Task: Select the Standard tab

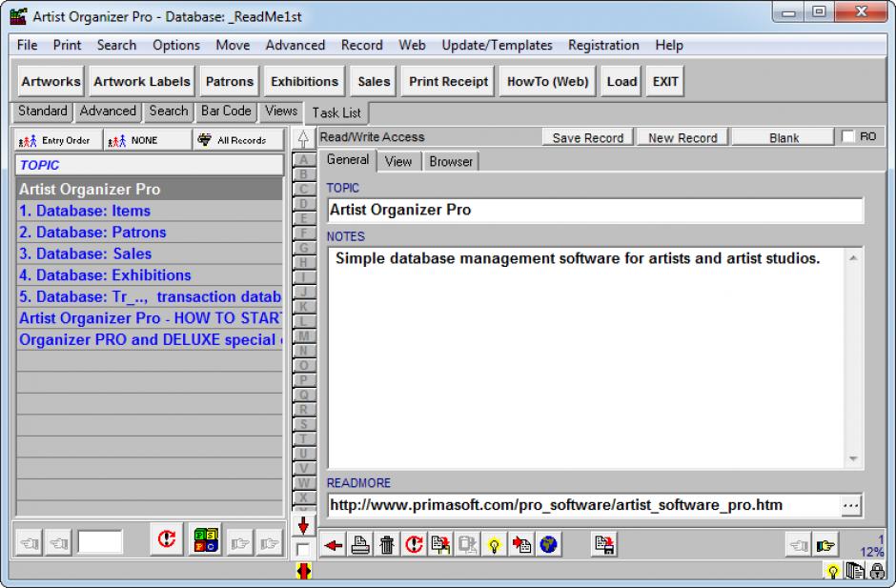Action: pyautogui.click(x=42, y=111)
